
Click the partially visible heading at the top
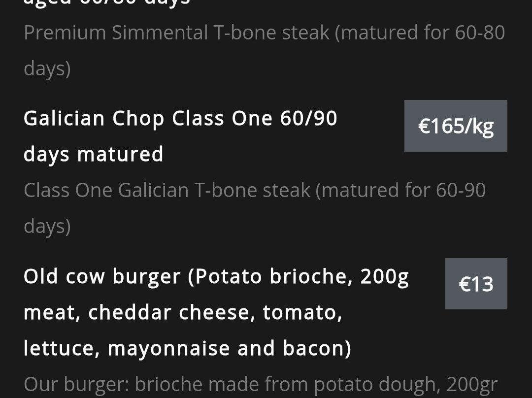(107, 2)
